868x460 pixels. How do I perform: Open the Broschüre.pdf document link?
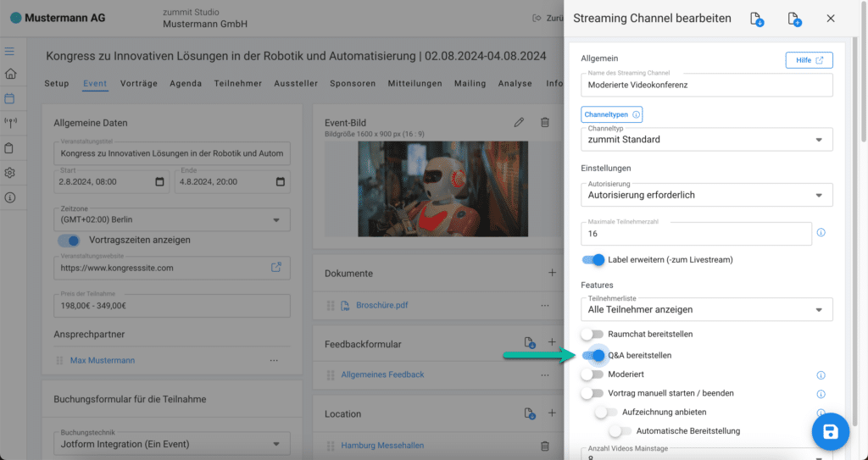pos(381,305)
